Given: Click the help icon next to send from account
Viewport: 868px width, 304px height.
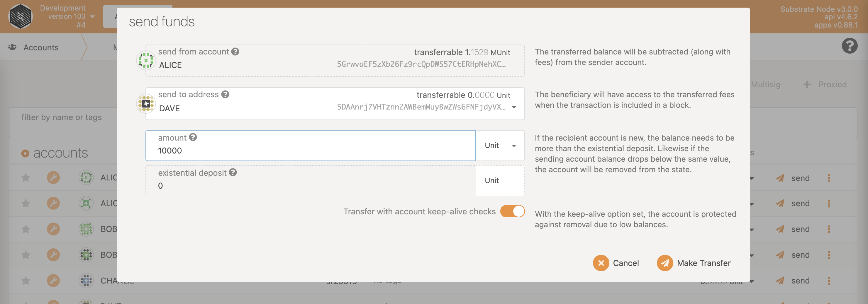Looking at the screenshot, I should pos(235,52).
